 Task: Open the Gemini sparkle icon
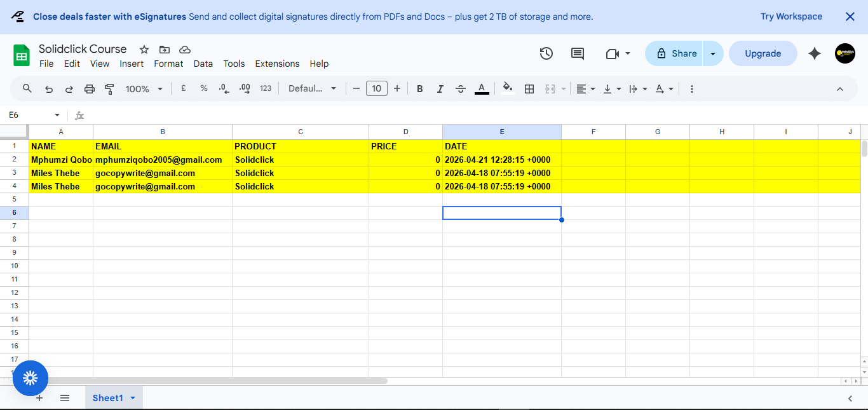pos(815,53)
